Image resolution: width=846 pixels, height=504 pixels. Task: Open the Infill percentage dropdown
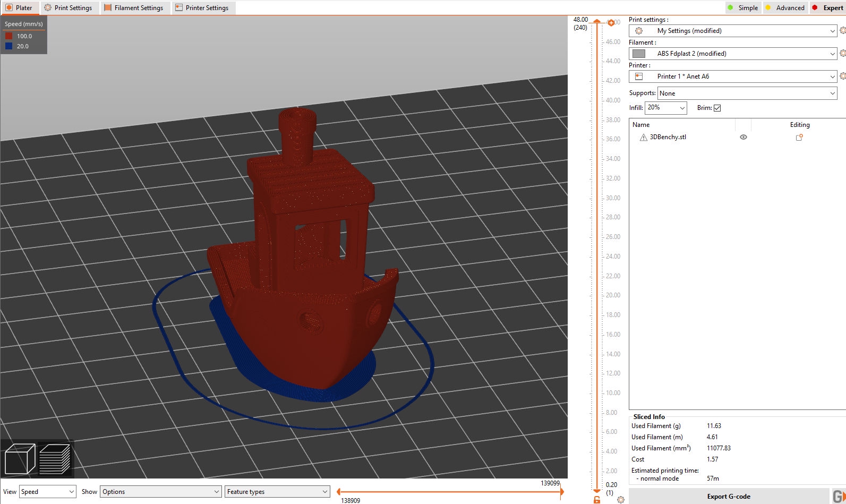(666, 108)
